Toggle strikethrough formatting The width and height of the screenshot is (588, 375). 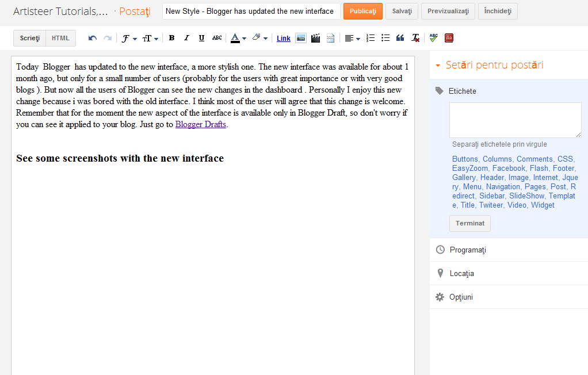click(x=217, y=38)
